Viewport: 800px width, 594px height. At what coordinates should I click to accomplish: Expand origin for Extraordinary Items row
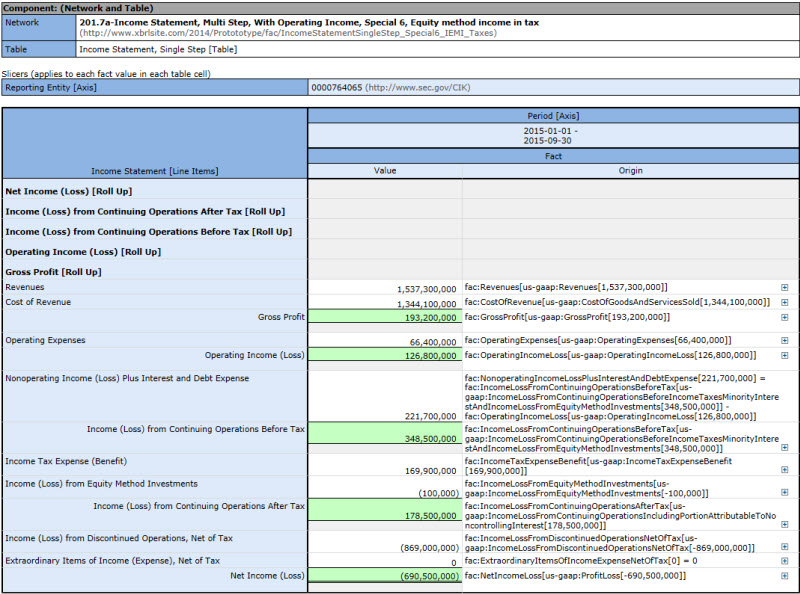tap(785, 561)
